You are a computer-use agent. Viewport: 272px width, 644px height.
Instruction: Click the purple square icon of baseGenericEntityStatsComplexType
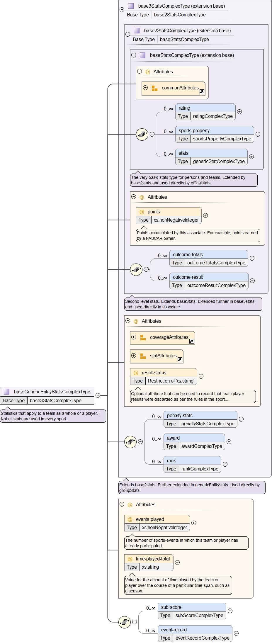tap(7, 392)
